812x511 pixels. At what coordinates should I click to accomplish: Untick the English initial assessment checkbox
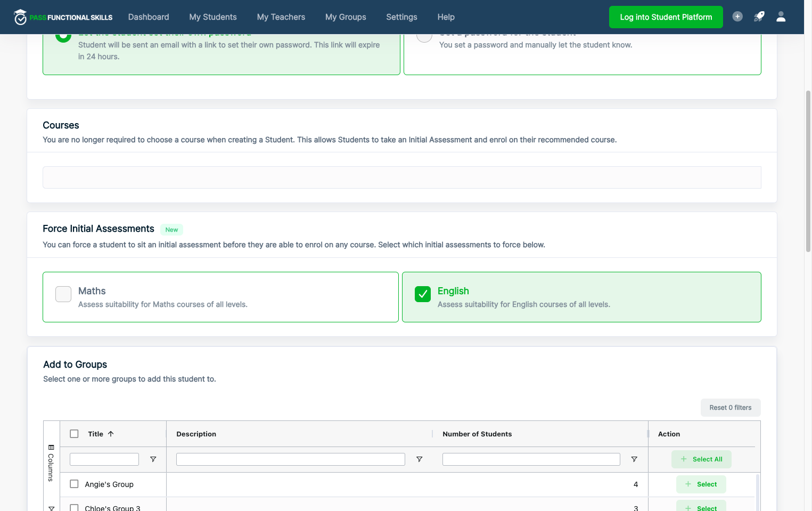(x=423, y=294)
